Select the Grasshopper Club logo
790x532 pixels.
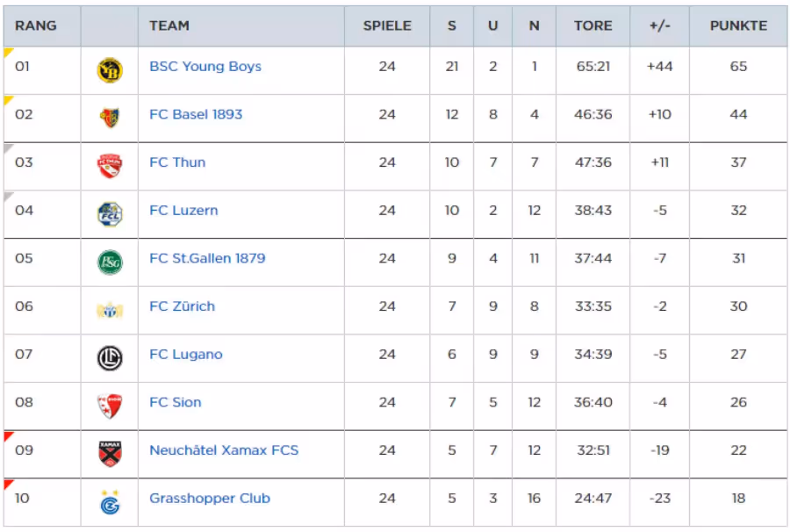point(110,502)
